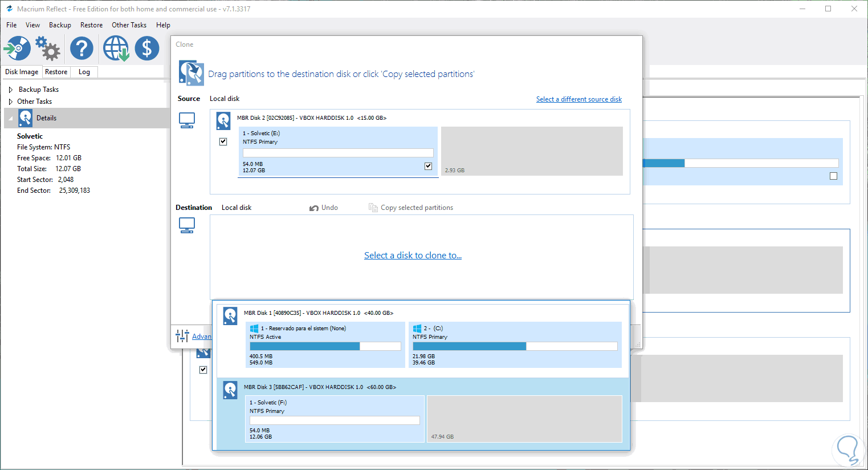Screen dimensions: 868x470
Task: Toggle the checked box behind the disk list
Action: click(x=203, y=370)
